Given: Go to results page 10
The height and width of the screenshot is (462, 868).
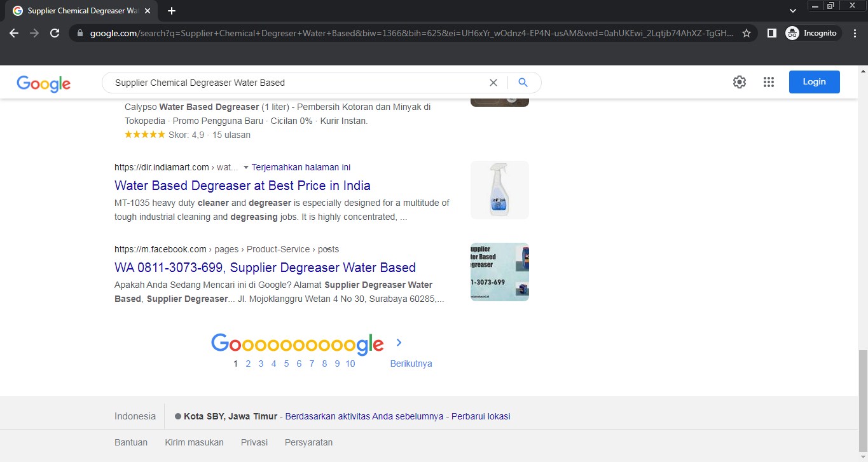Looking at the screenshot, I should (350, 363).
